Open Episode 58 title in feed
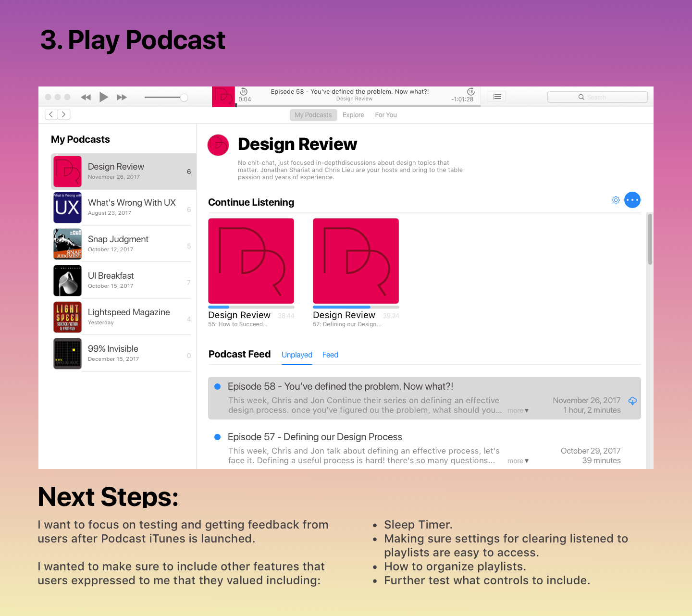Viewport: 692px width, 616px height. 340,386
